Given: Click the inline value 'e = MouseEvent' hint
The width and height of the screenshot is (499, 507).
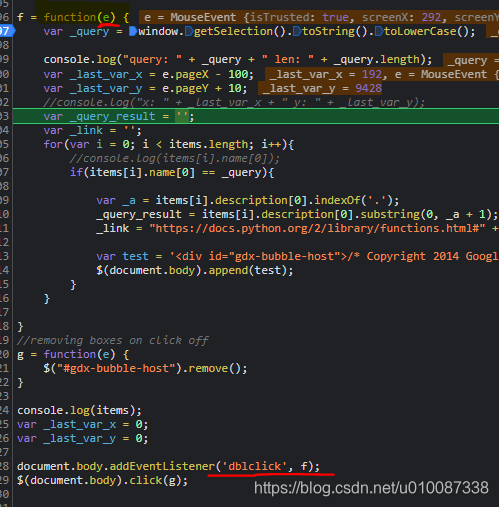Looking at the screenshot, I should [190, 17].
